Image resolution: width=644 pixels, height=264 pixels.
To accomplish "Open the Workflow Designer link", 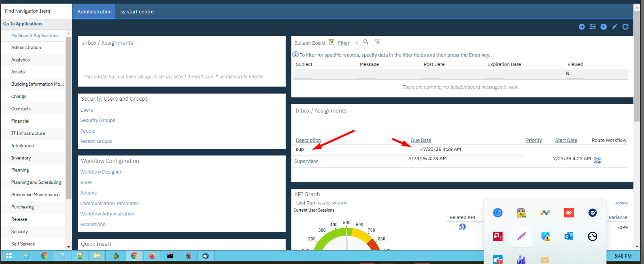I will 101,172.
